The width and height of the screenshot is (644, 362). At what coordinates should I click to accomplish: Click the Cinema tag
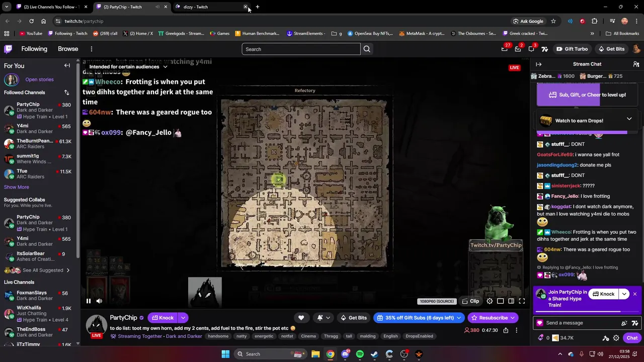(308, 336)
